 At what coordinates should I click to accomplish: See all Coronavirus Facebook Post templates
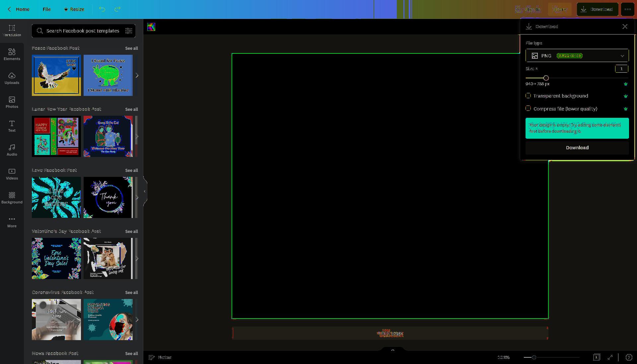click(131, 293)
